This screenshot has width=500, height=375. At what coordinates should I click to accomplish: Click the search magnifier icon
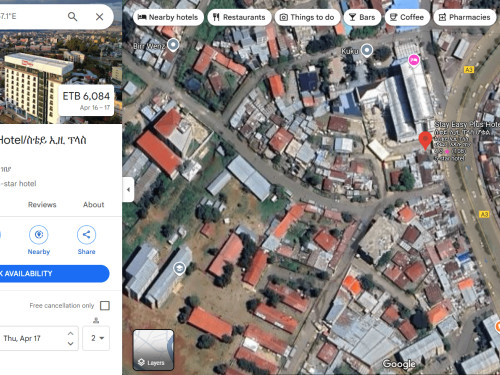72,16
